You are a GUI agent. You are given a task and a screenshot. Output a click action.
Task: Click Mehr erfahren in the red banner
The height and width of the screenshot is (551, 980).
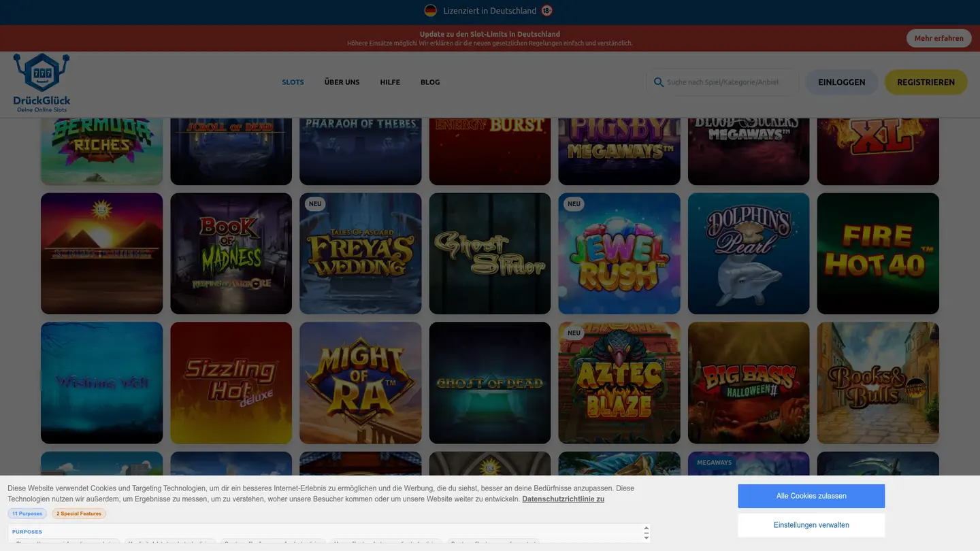tap(938, 38)
